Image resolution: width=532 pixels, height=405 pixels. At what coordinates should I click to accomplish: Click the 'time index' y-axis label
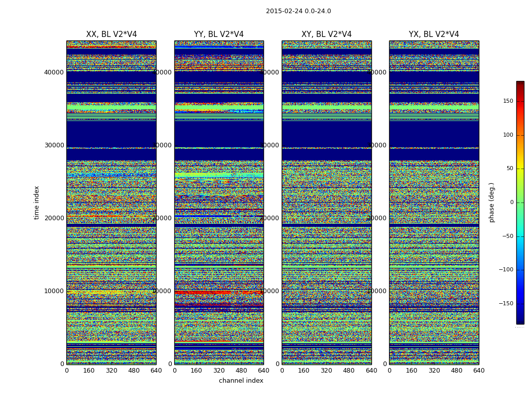click(x=36, y=202)
